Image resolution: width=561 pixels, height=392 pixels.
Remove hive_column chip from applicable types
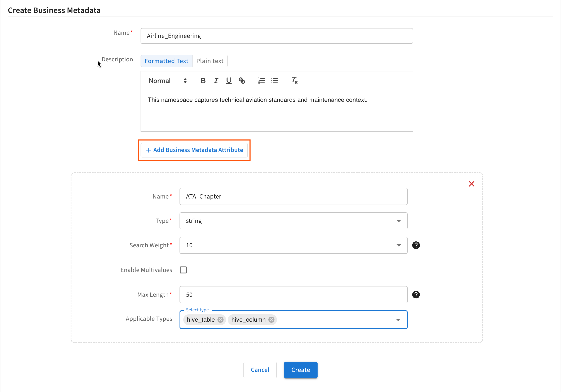coord(271,320)
